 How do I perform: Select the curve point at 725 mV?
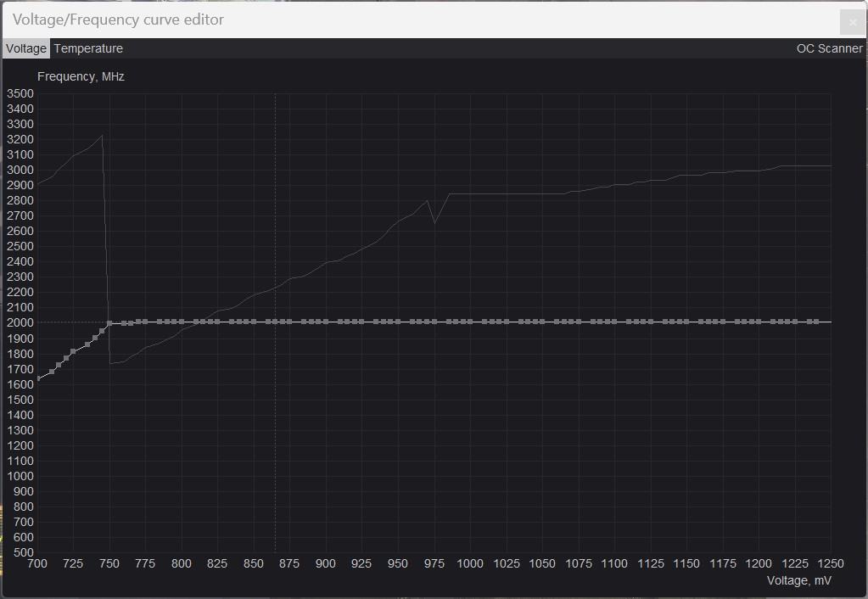[73, 351]
